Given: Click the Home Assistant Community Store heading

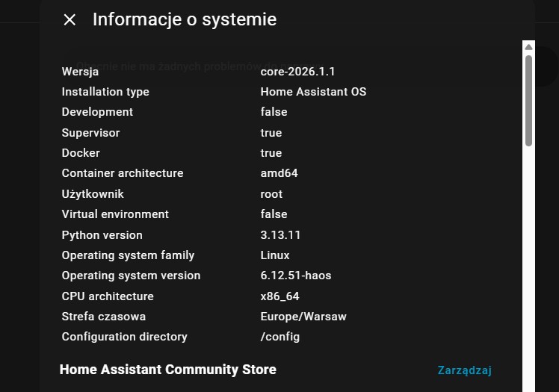Looking at the screenshot, I should [168, 370].
